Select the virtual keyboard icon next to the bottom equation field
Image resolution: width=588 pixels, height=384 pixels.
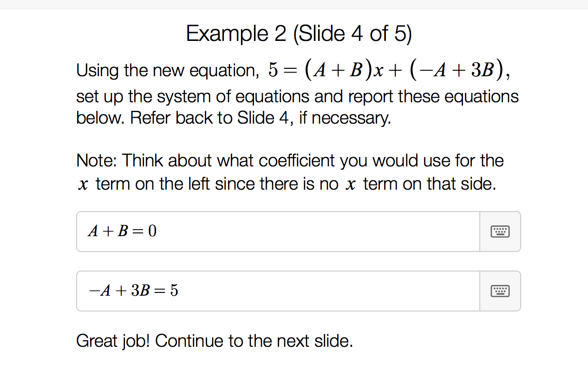500,291
